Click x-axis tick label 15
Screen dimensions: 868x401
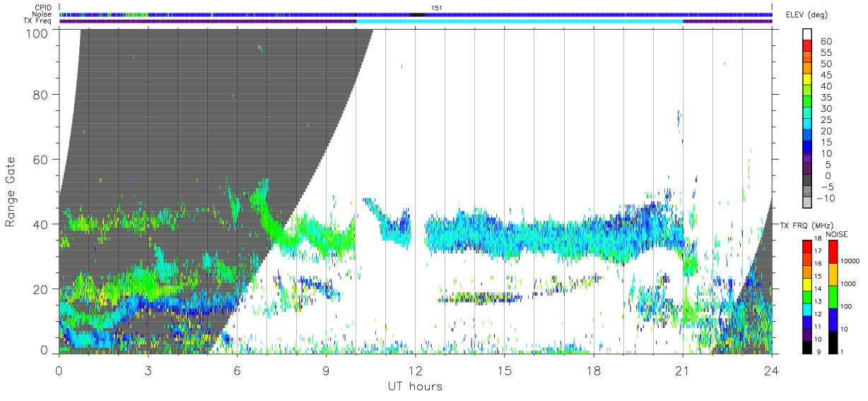(x=505, y=370)
